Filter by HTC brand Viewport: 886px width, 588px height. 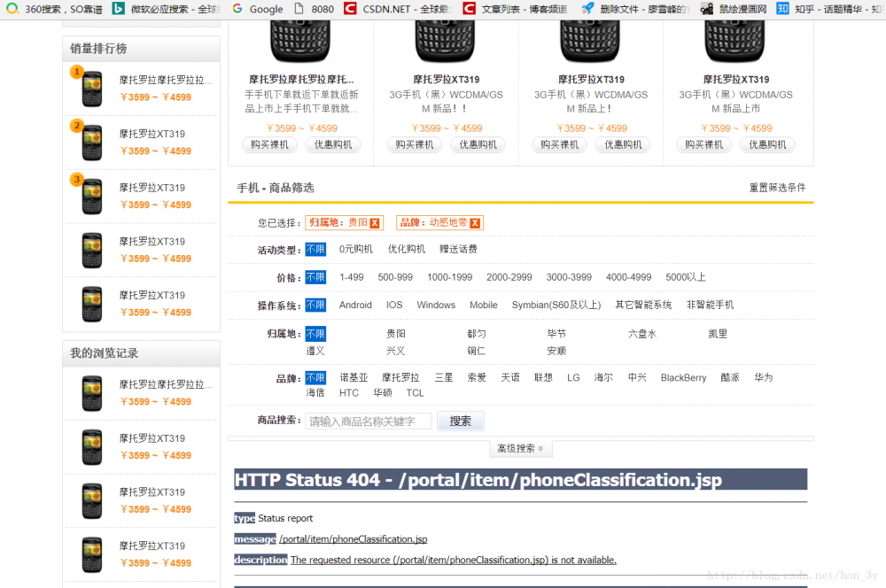(348, 393)
